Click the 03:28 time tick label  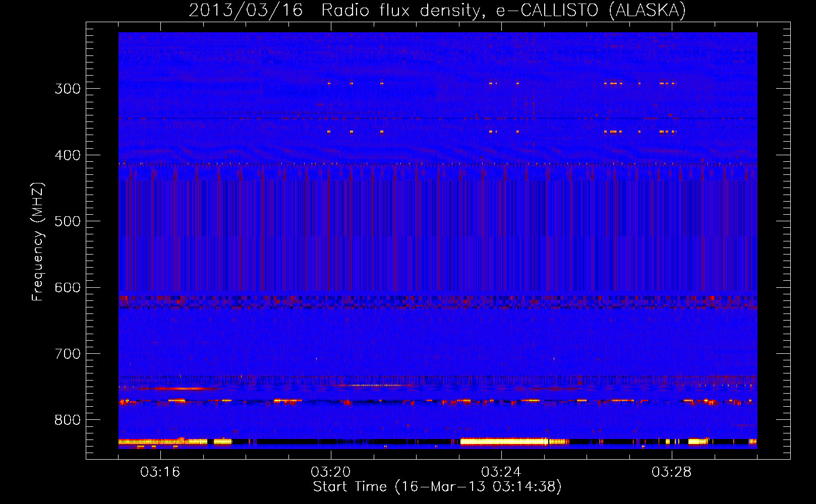pyautogui.click(x=672, y=472)
